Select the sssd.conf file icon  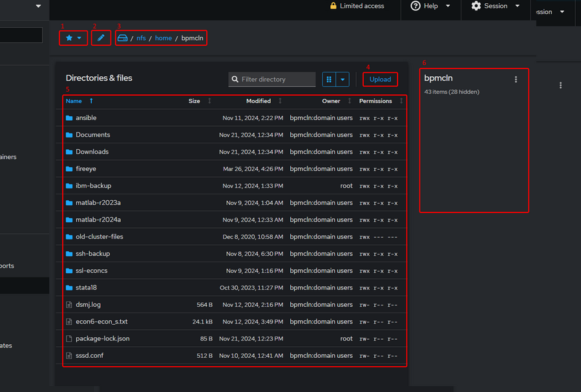69,356
